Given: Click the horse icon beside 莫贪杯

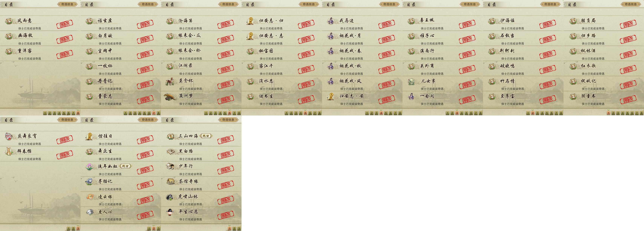Looking at the screenshot, I should tap(170, 81).
